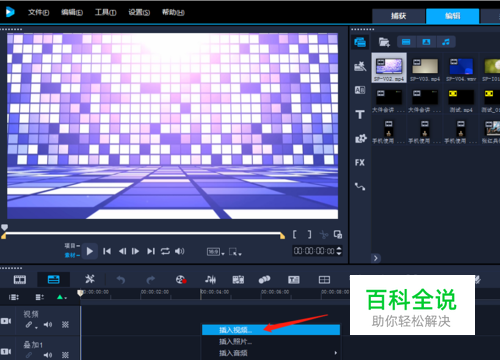500x360 pixels.
Task: Open the Sound Mixer tool
Action: point(210,280)
